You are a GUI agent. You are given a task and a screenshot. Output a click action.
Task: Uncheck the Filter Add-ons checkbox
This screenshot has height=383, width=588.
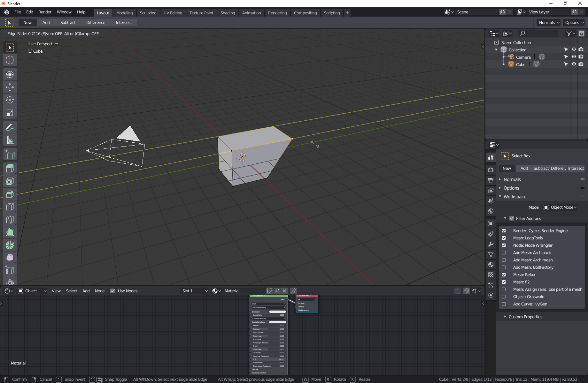(512, 218)
